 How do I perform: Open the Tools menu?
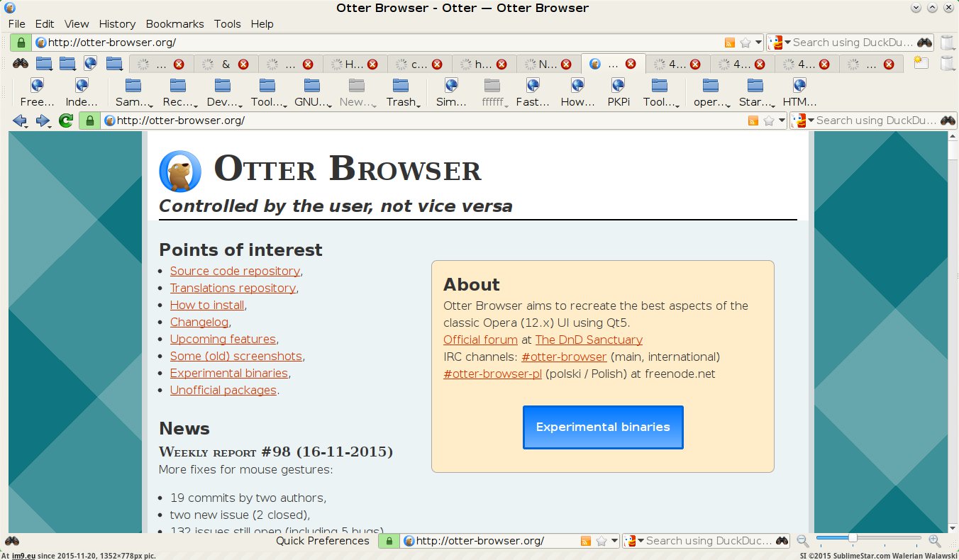point(227,23)
